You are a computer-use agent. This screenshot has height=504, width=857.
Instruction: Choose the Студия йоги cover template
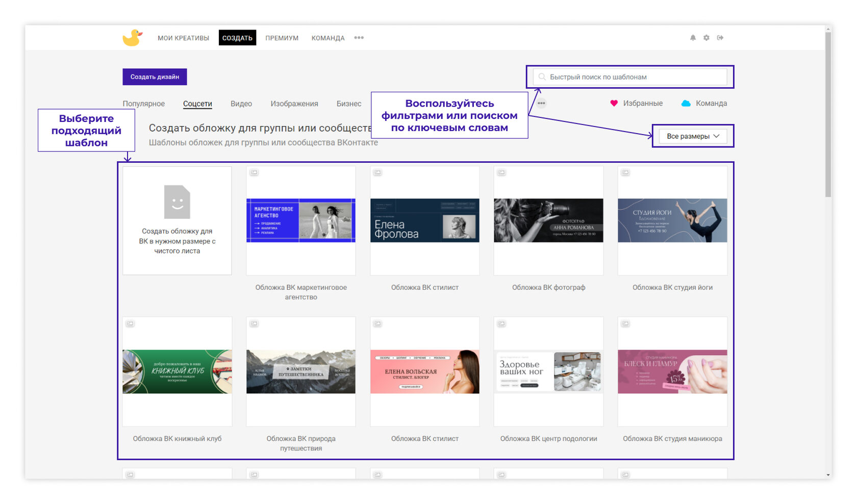[672, 220]
